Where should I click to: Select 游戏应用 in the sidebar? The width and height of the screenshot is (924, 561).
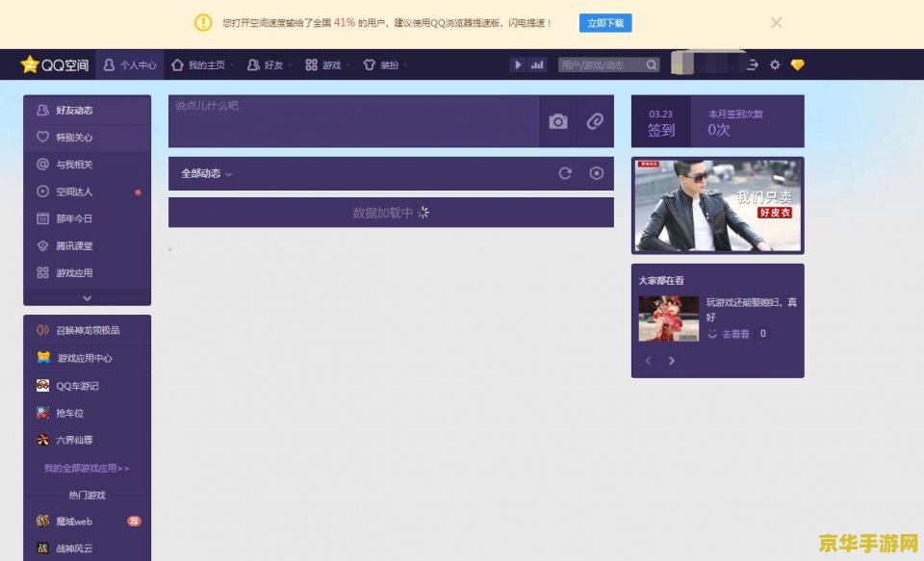pos(88,273)
